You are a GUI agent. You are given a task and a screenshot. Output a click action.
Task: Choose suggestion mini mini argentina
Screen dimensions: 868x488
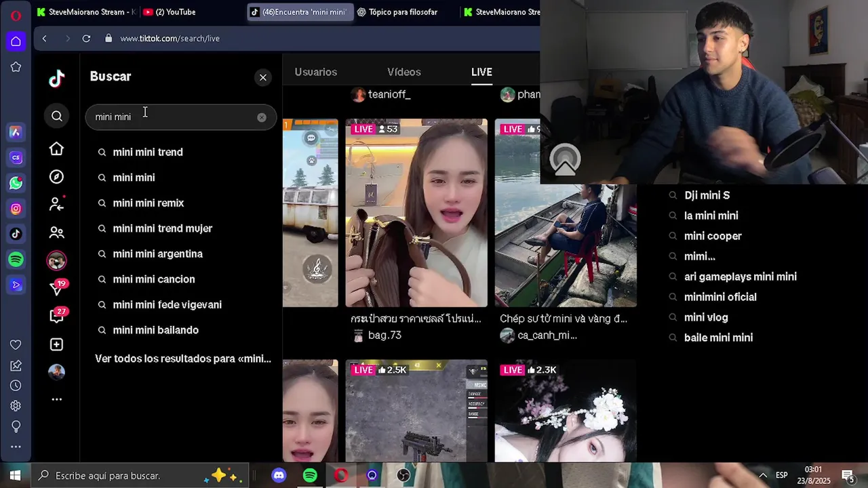(x=158, y=253)
